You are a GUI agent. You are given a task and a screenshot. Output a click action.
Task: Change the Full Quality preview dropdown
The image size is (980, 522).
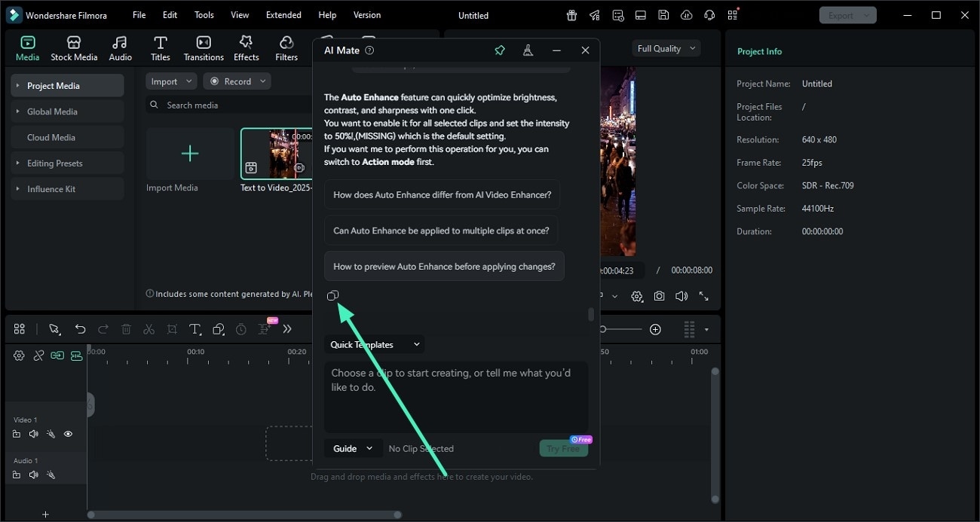coord(666,48)
